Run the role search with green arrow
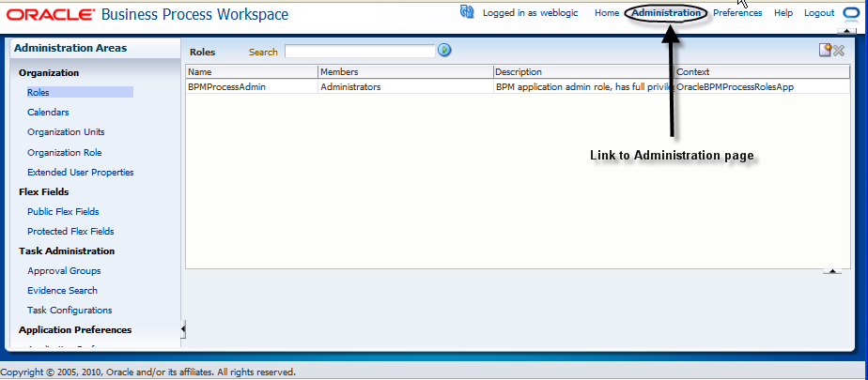Screen dimensions: 868x380 pyautogui.click(x=444, y=51)
